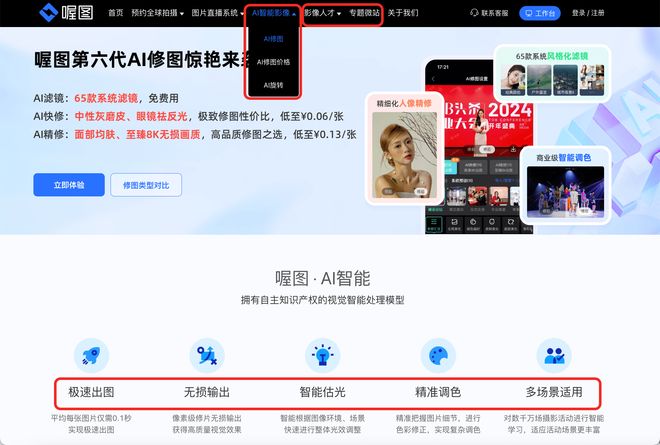
Task: Click the 立即体验 button
Action: click(x=69, y=185)
